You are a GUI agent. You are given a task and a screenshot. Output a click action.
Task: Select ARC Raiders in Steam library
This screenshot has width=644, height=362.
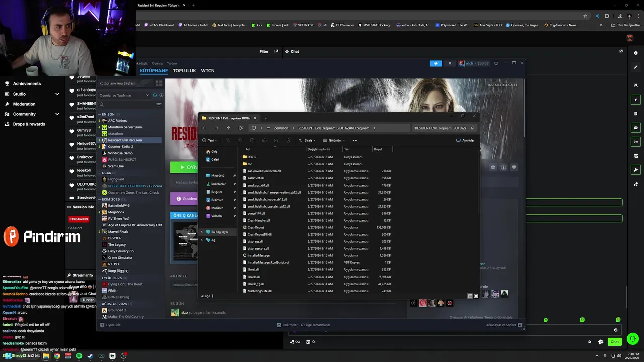coord(117,121)
